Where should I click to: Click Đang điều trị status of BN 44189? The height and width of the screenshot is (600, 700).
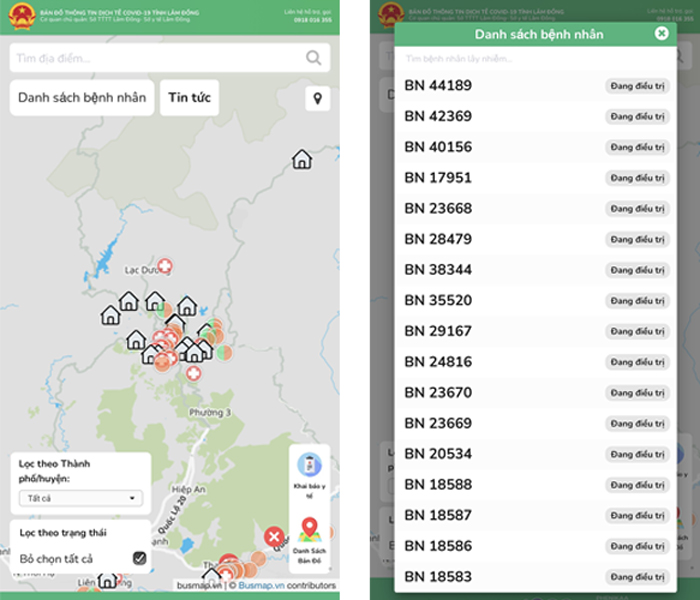[x=637, y=86]
